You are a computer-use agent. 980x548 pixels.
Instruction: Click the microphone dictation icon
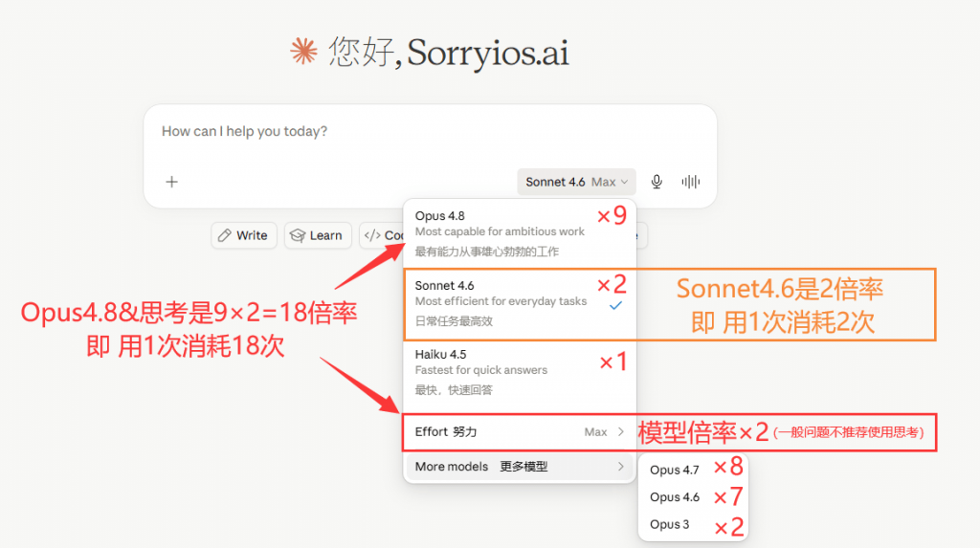click(657, 182)
